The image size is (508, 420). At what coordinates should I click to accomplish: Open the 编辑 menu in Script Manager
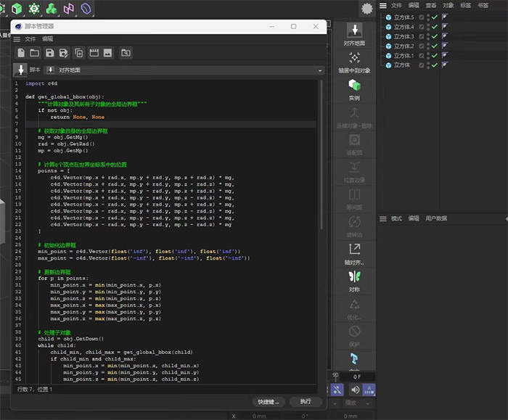pyautogui.click(x=47, y=39)
